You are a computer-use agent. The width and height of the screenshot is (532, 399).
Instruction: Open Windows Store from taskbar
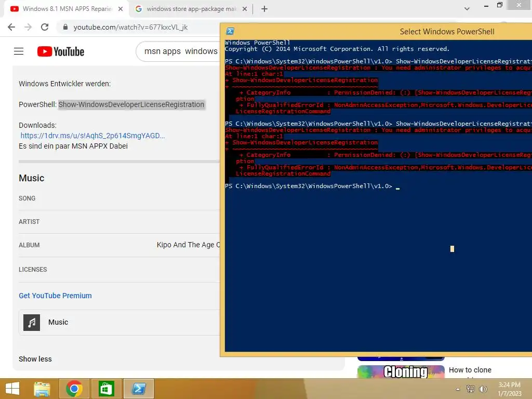point(106,389)
